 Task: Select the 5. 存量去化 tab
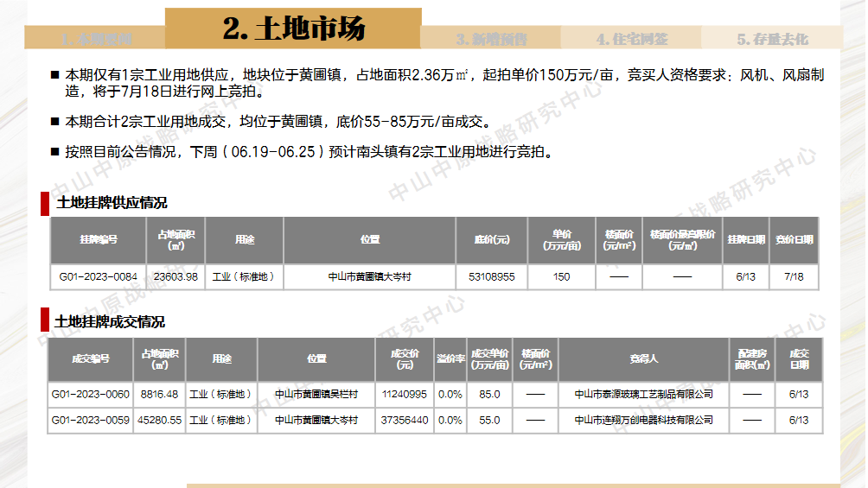(x=772, y=39)
